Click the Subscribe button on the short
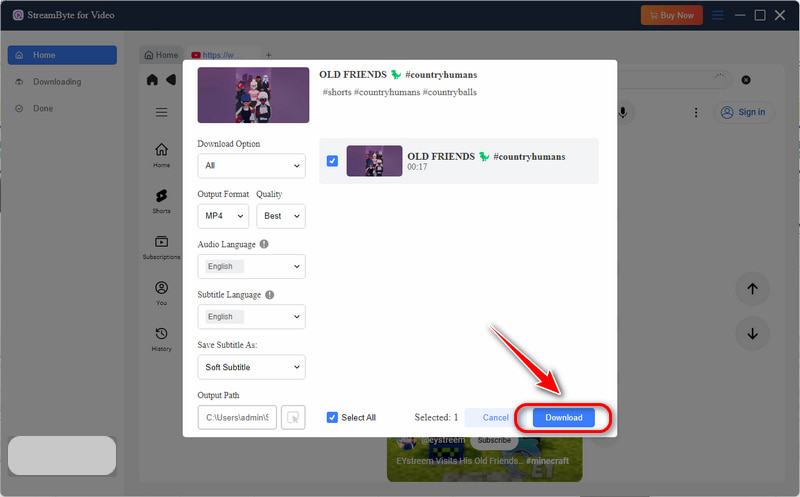 pyautogui.click(x=493, y=440)
